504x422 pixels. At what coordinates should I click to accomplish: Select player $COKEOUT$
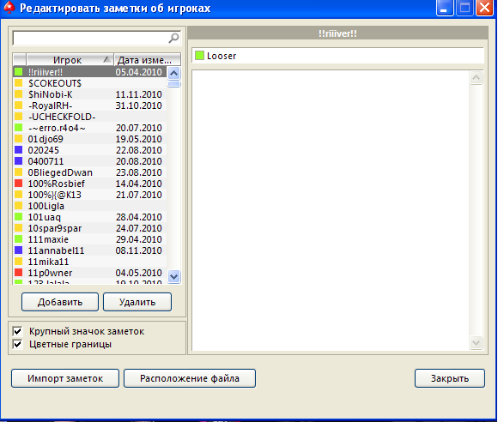[89, 83]
